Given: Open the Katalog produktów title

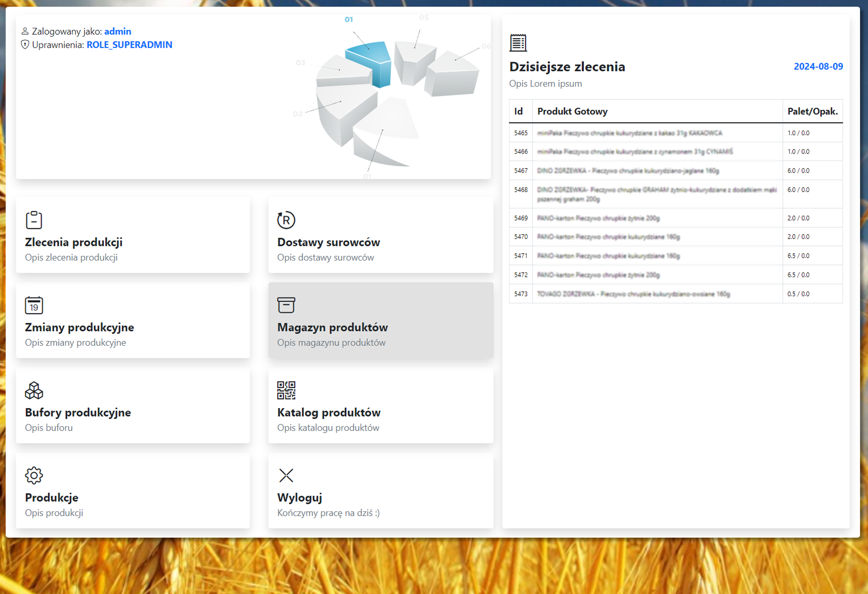Looking at the screenshot, I should tap(329, 412).
